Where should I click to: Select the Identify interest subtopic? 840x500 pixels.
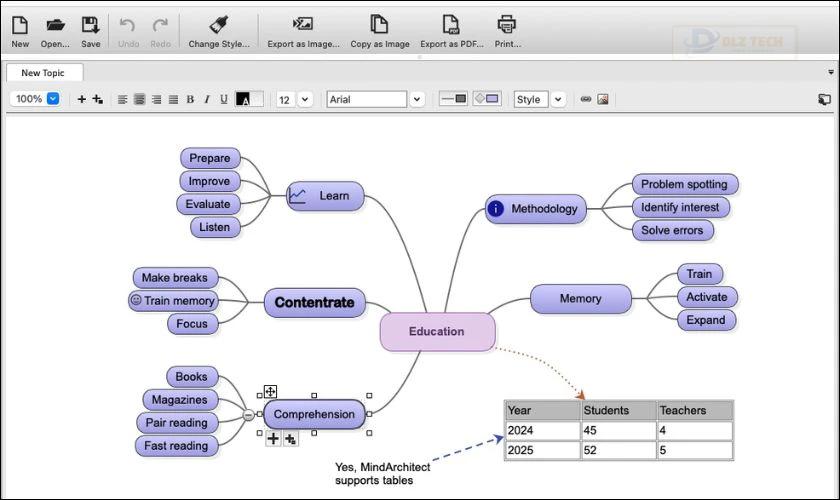(680, 207)
